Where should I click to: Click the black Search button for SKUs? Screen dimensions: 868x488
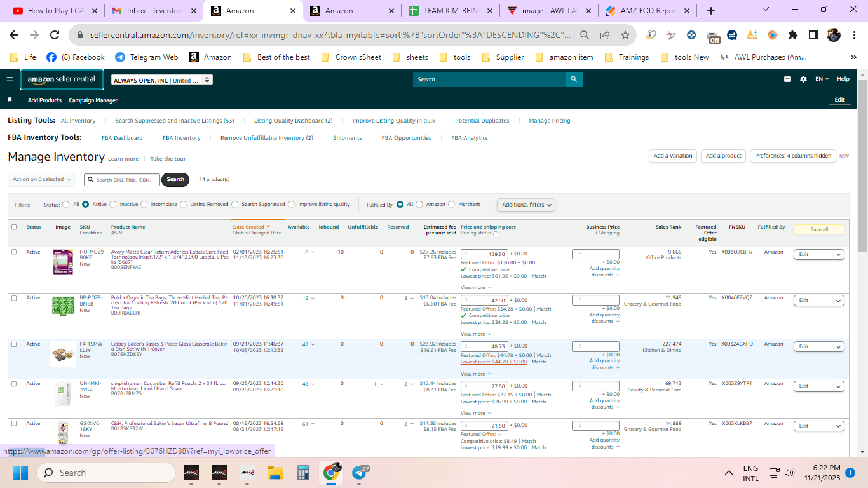tap(176, 179)
